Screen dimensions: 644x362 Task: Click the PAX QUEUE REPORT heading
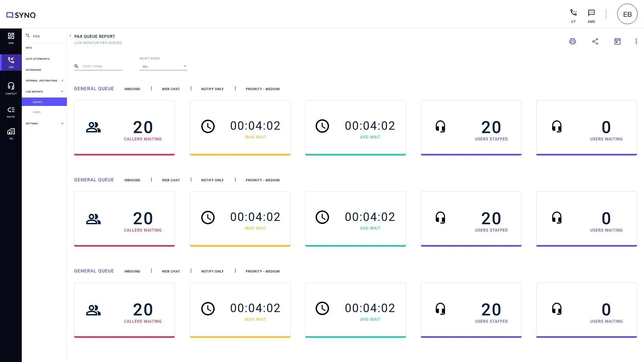click(x=95, y=36)
